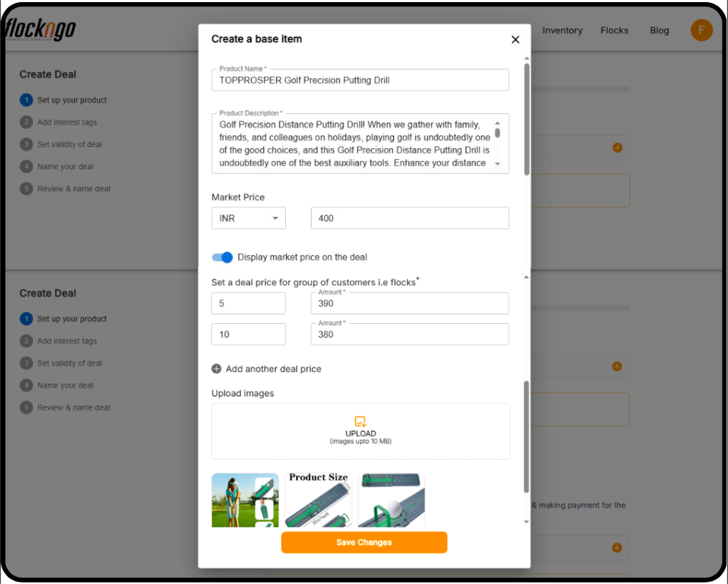The height and width of the screenshot is (584, 728).
Task: Click the flock size field showing 10
Action: pyautogui.click(x=248, y=334)
